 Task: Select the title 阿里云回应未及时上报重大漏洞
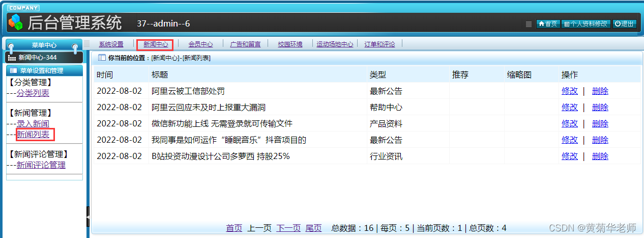pos(209,108)
